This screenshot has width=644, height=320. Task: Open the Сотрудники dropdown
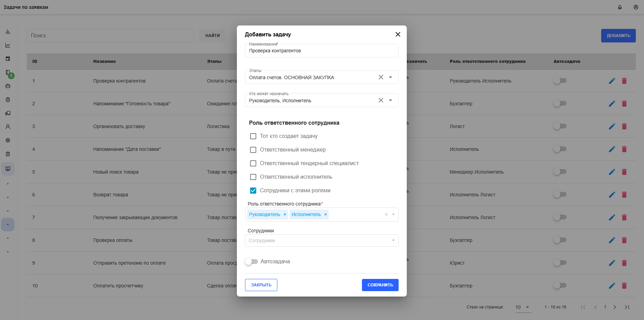(321, 241)
